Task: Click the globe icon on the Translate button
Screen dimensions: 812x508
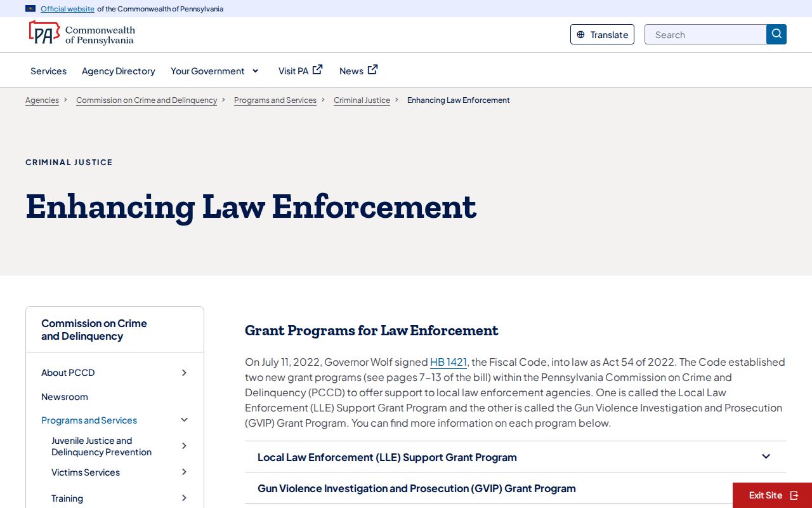Action: coord(580,35)
